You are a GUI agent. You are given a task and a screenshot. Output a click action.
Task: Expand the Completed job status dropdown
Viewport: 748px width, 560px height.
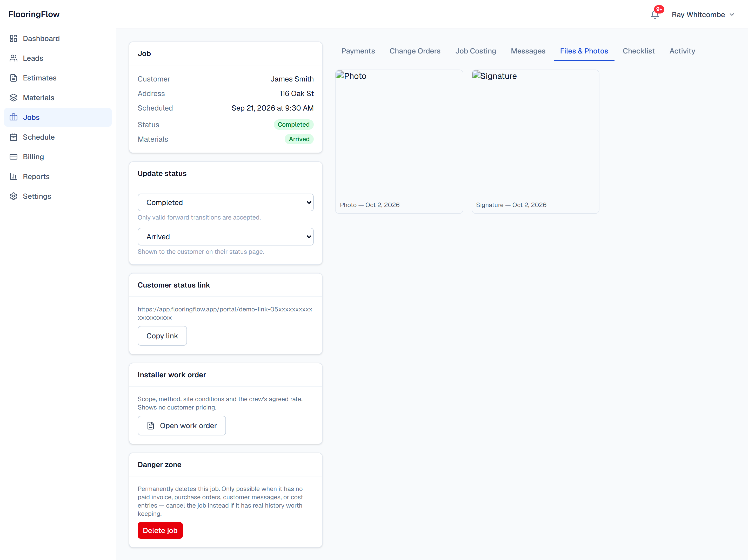pyautogui.click(x=225, y=202)
